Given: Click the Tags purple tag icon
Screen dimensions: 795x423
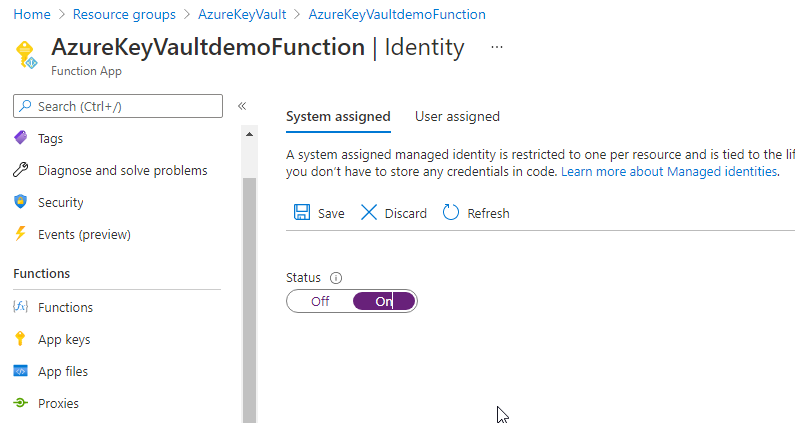Looking at the screenshot, I should pos(21,137).
